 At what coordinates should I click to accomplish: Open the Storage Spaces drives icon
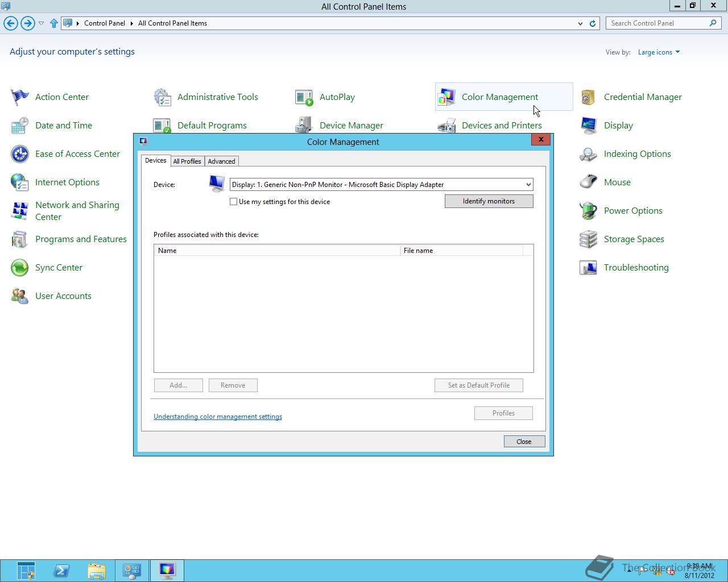(x=589, y=239)
